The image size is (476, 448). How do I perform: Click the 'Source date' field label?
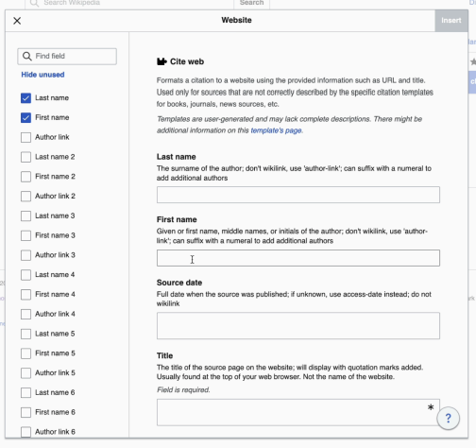[x=179, y=283]
